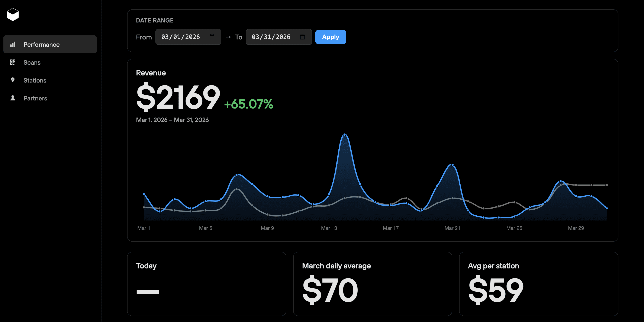Select the Performance menu item
Image resolution: width=644 pixels, height=322 pixels.
42,45
